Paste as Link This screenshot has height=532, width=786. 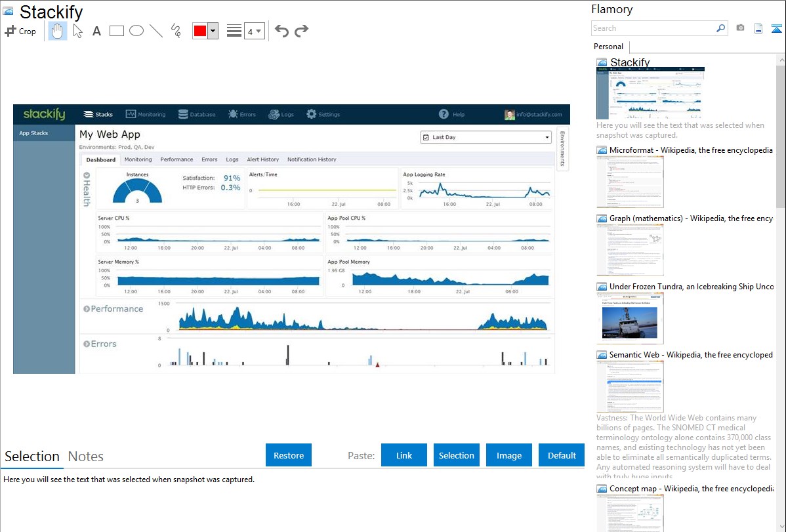coord(404,455)
